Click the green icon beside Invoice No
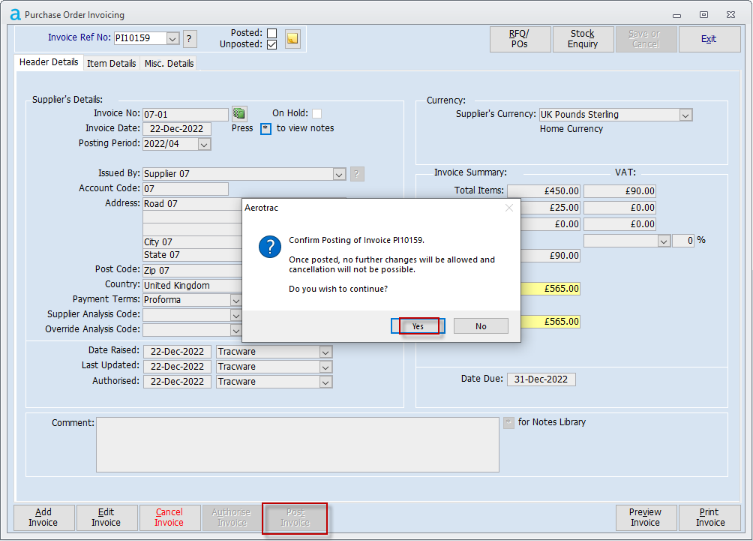This screenshot has height=541, width=753. pyautogui.click(x=239, y=114)
